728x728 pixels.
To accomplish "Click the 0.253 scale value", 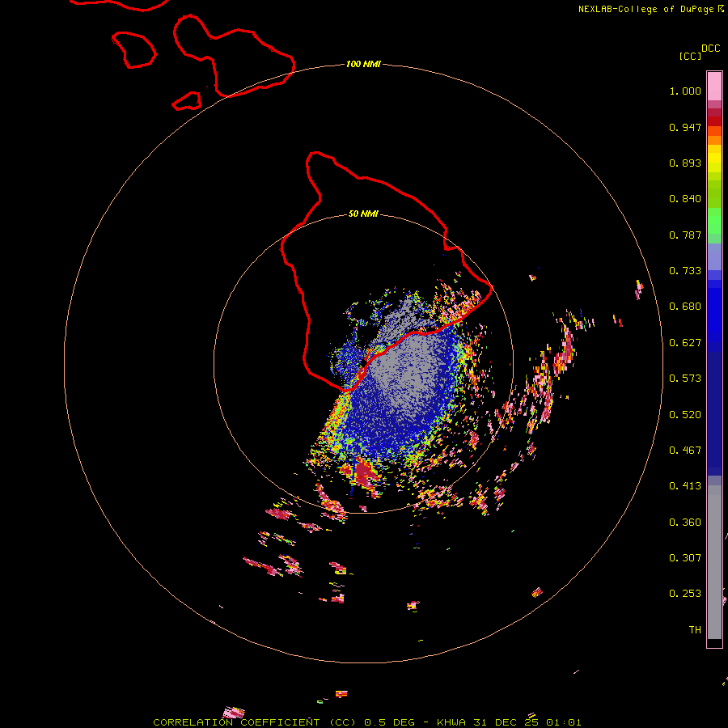I will tap(685, 594).
